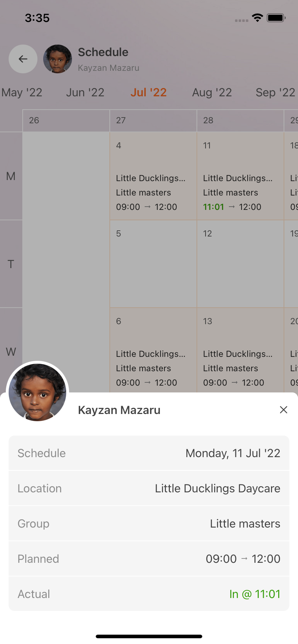Tap the Group row showing Little masters
Image resolution: width=298 pixels, height=644 pixels.
tap(149, 524)
